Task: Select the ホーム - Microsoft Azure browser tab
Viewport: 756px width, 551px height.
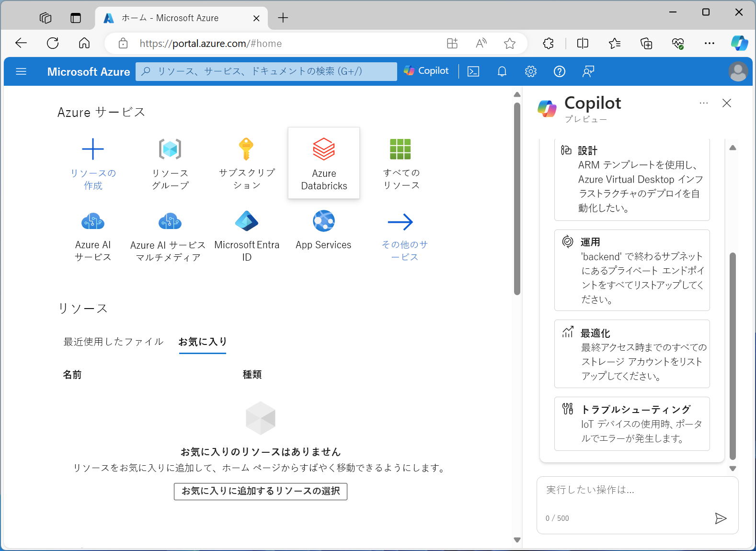Action: (x=182, y=18)
